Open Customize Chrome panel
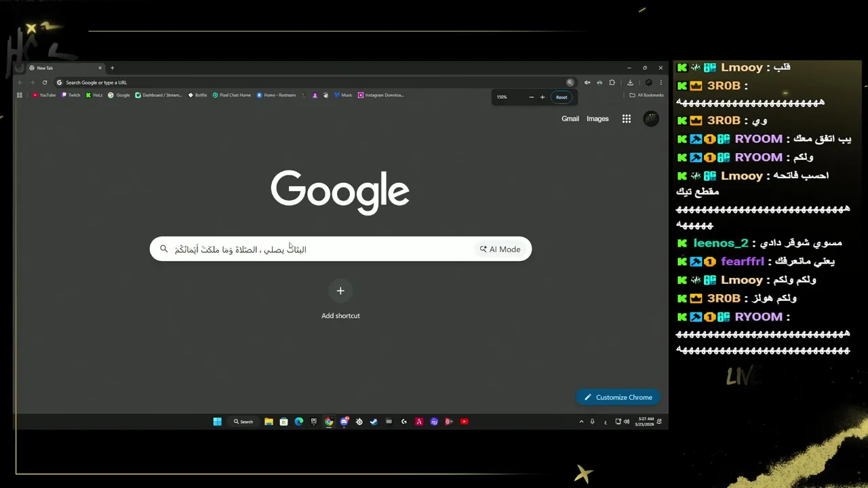868x488 pixels. (x=618, y=397)
